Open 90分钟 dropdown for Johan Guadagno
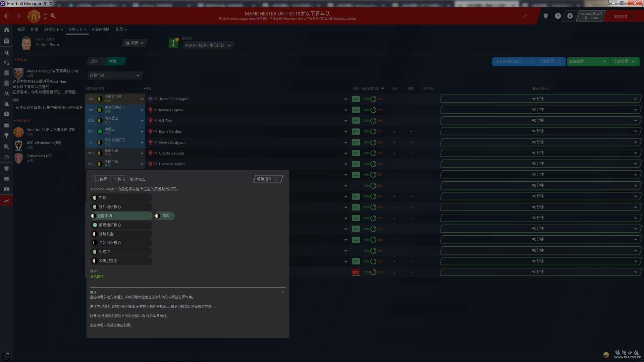 540,99
